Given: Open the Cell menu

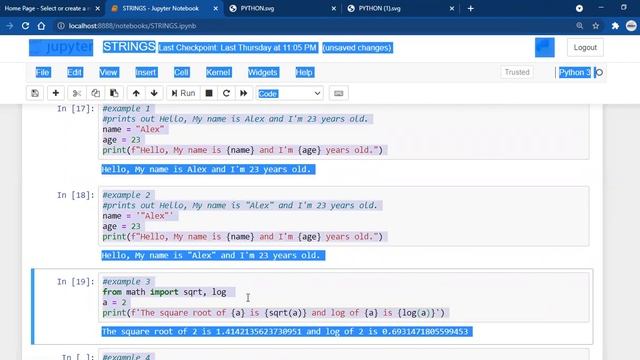Looking at the screenshot, I should [x=181, y=73].
